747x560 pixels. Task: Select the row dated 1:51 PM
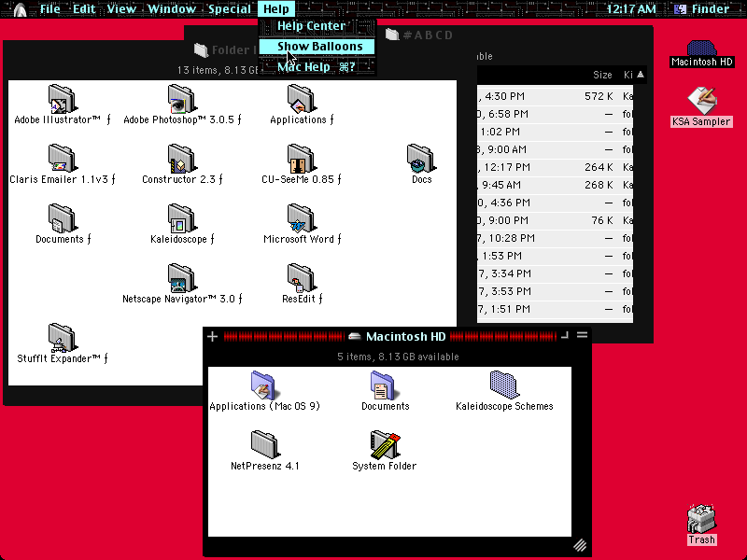point(555,309)
